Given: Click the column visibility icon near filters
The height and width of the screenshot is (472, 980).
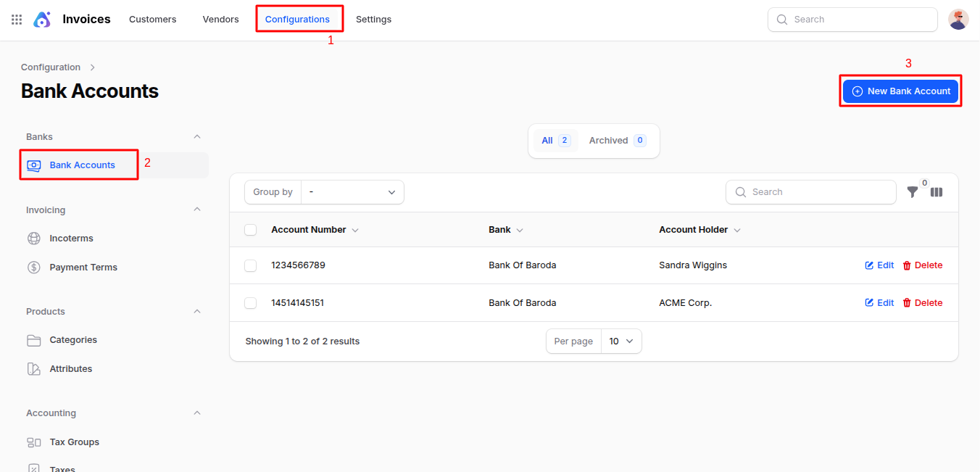Looking at the screenshot, I should click(936, 192).
